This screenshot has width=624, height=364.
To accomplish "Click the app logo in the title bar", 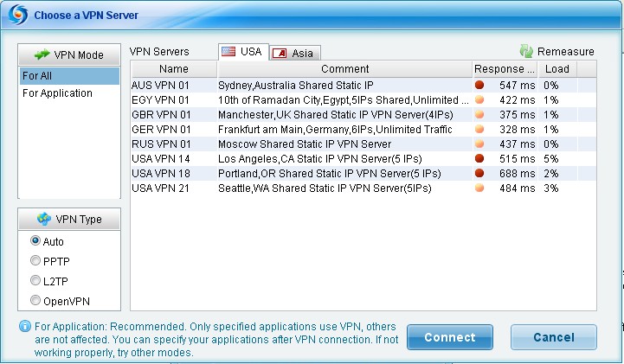I will pos(18,15).
